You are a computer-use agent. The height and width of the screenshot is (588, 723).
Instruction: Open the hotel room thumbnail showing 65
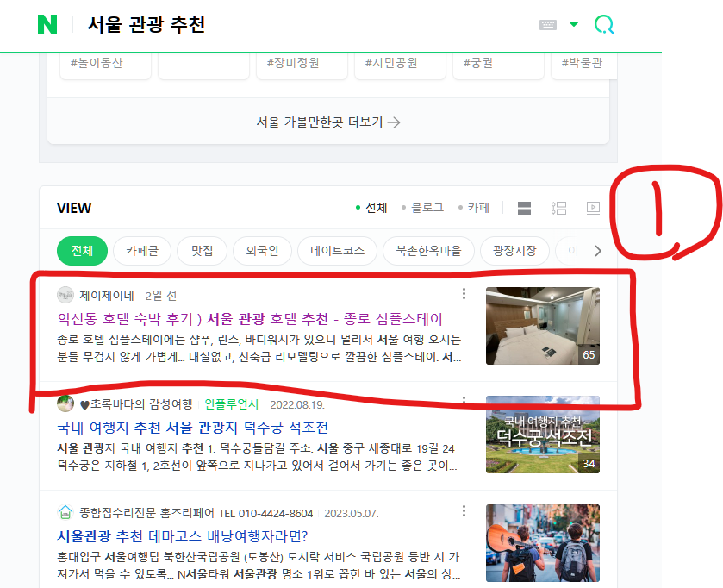click(x=543, y=326)
